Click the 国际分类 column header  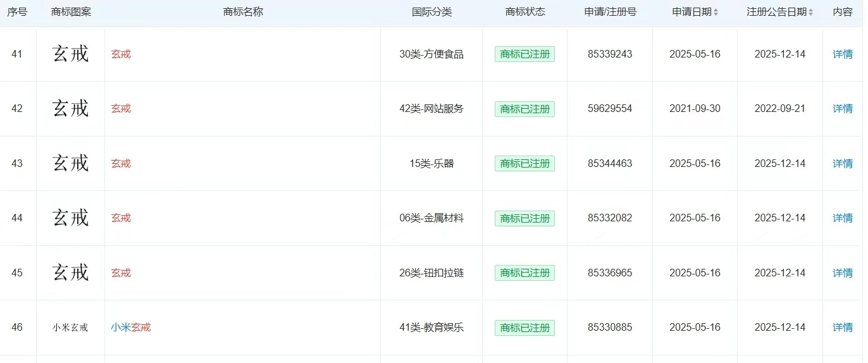pyautogui.click(x=431, y=12)
